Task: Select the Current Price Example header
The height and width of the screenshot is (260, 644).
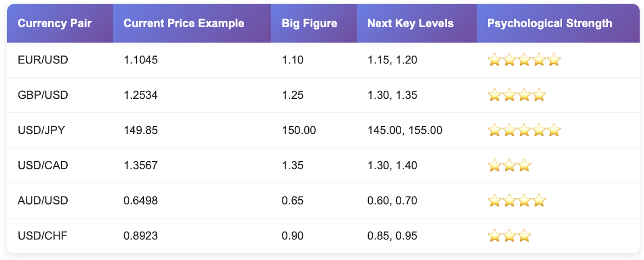Action: coord(184,23)
